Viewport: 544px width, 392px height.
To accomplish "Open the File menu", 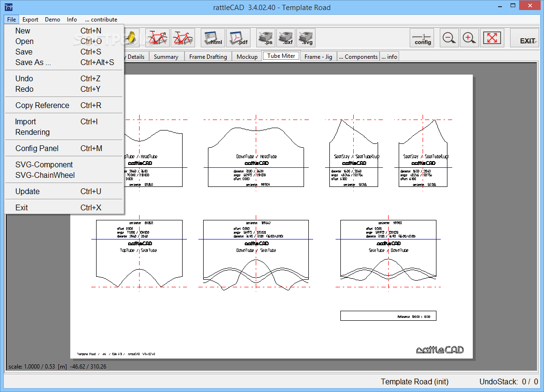I will [x=11, y=20].
